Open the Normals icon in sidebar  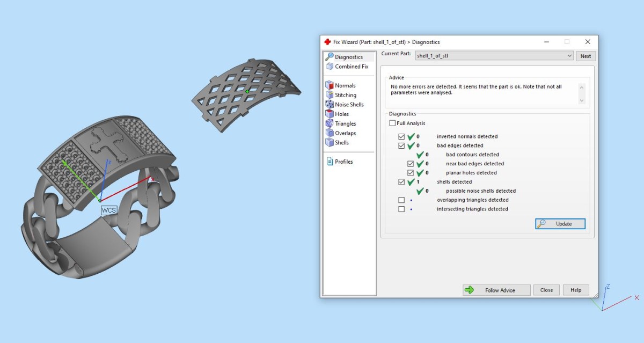[330, 85]
